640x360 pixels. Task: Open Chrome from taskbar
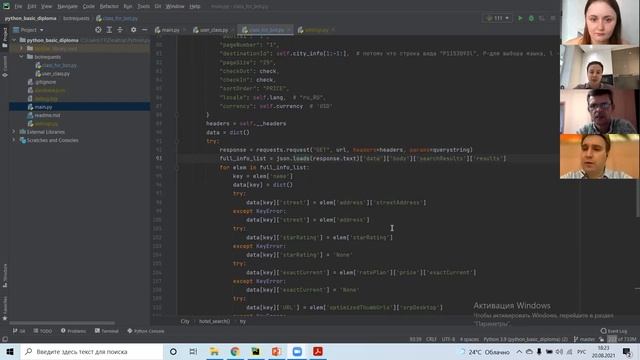(x=235, y=351)
